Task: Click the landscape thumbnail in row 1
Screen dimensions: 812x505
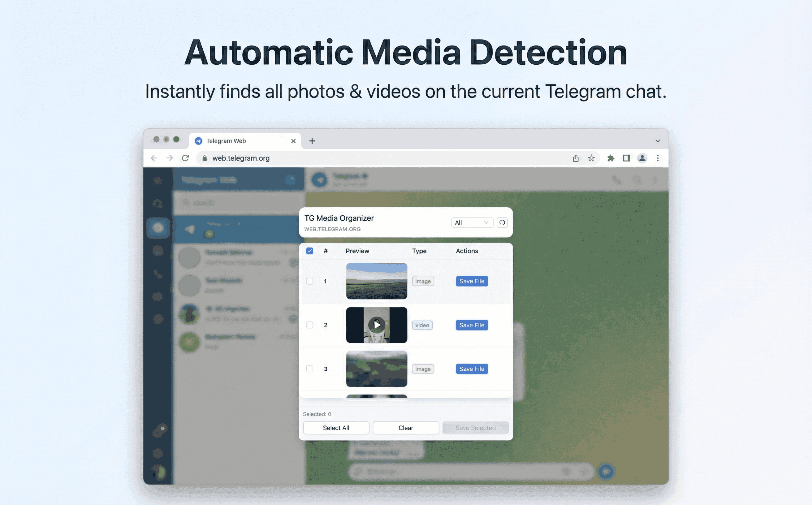Action: [x=377, y=281]
